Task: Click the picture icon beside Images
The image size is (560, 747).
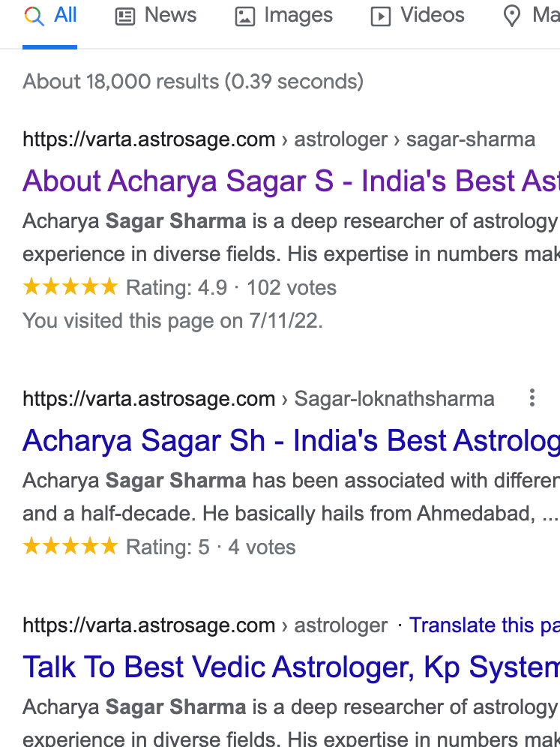Action: pos(245,16)
